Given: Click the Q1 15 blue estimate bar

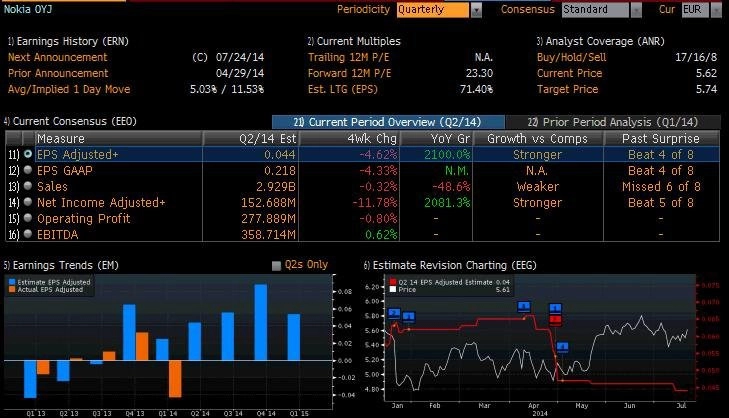Looking at the screenshot, I should click(x=294, y=337).
